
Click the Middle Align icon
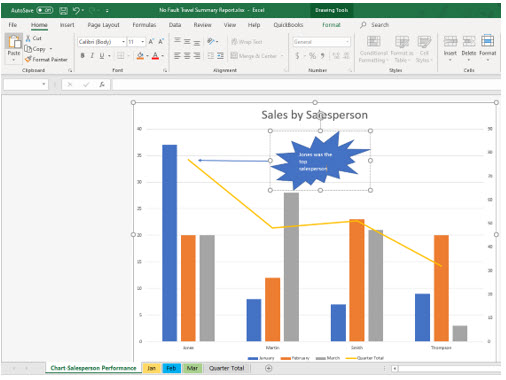187,42
